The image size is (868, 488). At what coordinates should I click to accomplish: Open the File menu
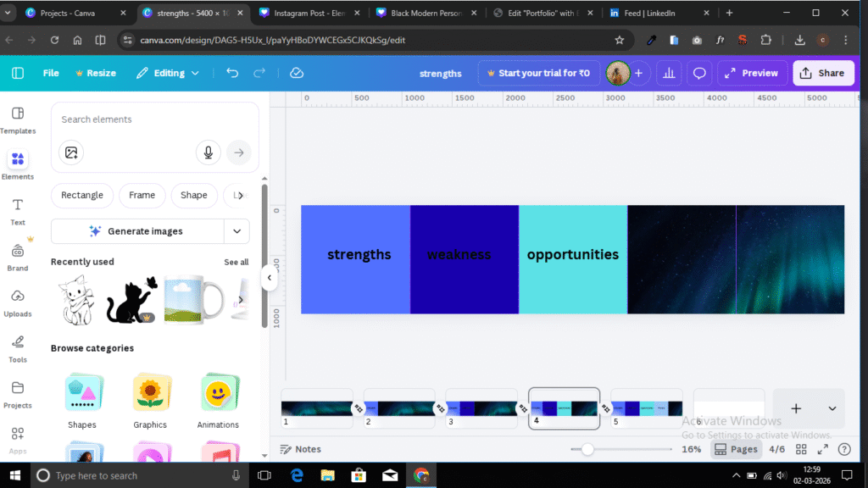(x=51, y=73)
